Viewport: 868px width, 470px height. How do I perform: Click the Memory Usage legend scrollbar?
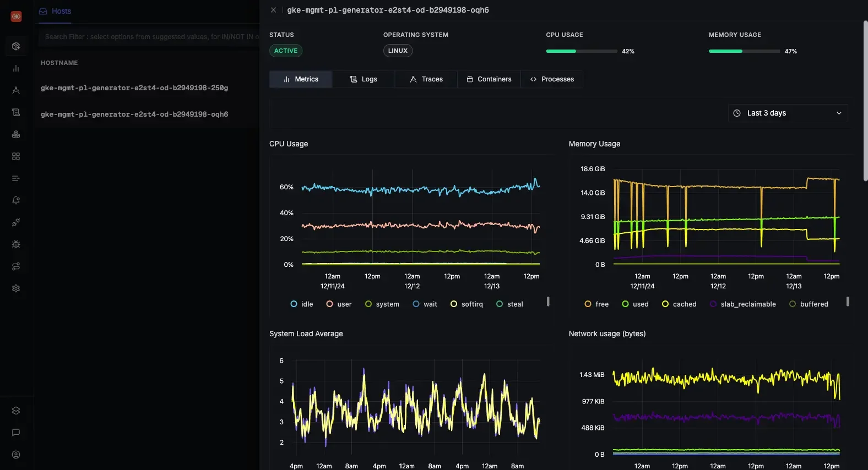click(848, 302)
